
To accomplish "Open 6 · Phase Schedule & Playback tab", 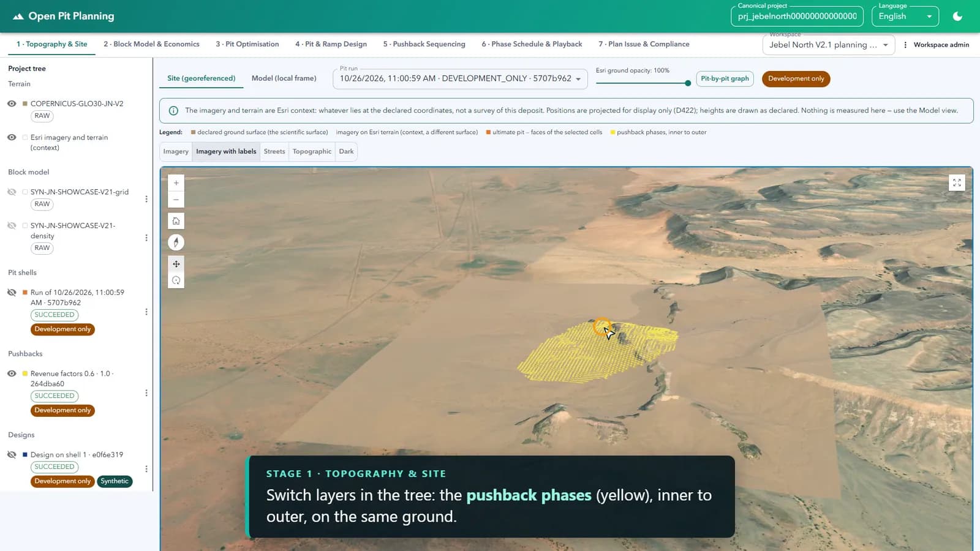I will (532, 44).
